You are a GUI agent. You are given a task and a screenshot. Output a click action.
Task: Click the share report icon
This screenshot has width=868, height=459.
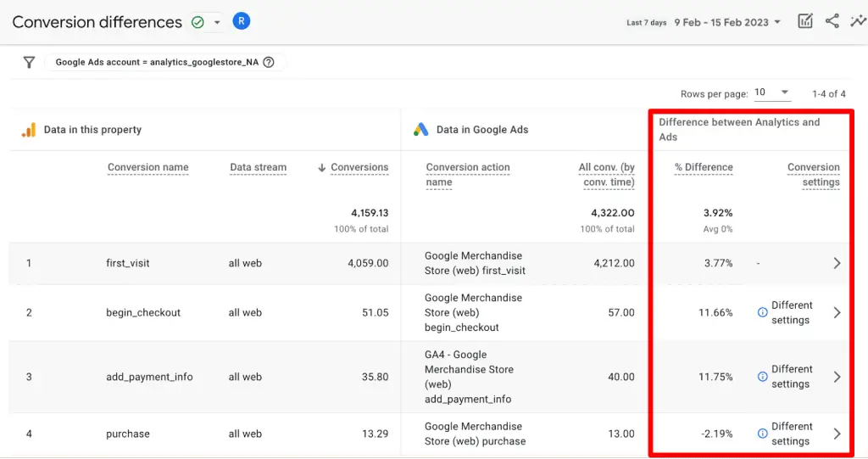pyautogui.click(x=832, y=21)
